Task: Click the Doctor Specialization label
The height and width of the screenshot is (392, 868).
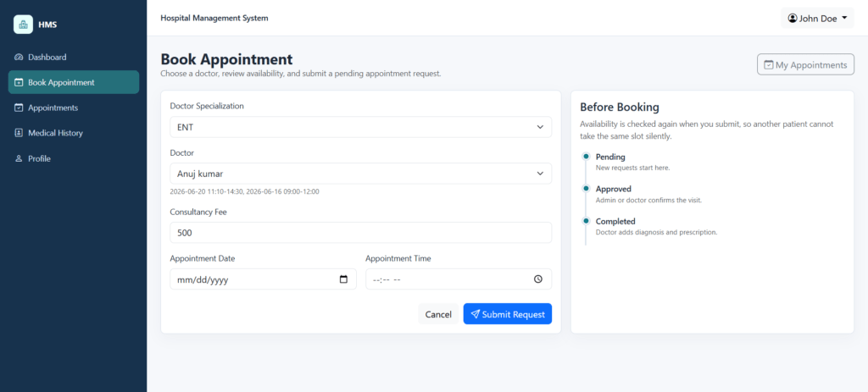Action: point(207,106)
